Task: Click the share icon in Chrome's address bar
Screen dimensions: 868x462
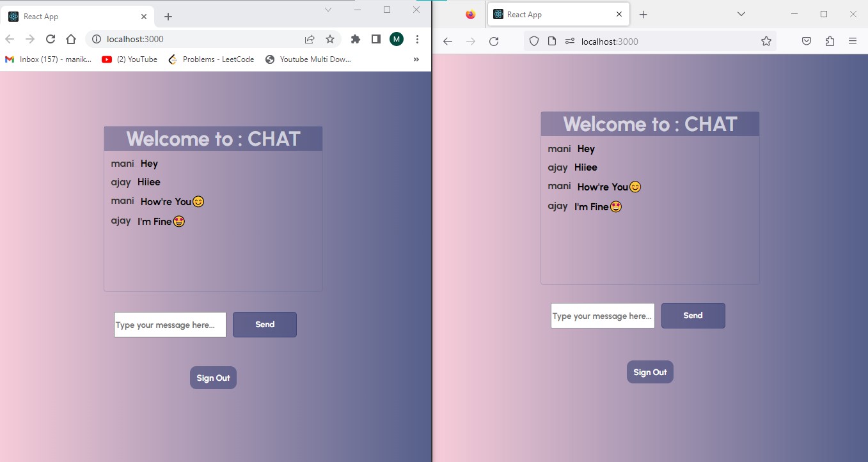Action: click(x=310, y=38)
